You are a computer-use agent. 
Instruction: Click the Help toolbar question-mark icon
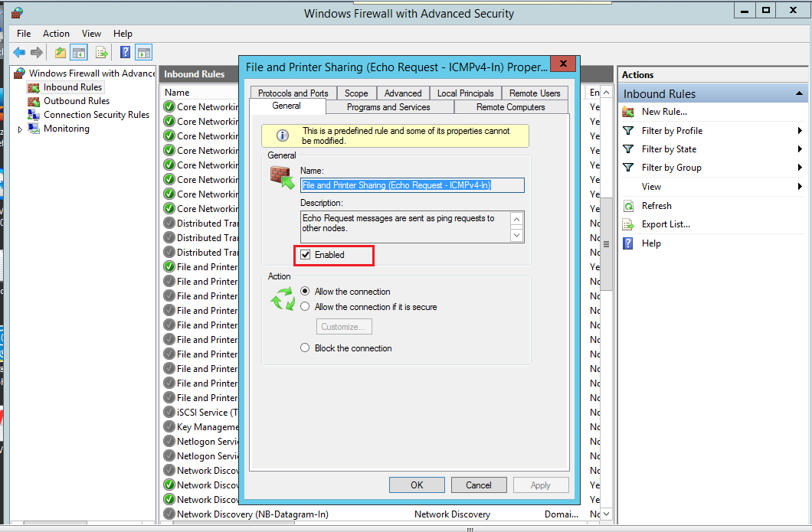125,52
